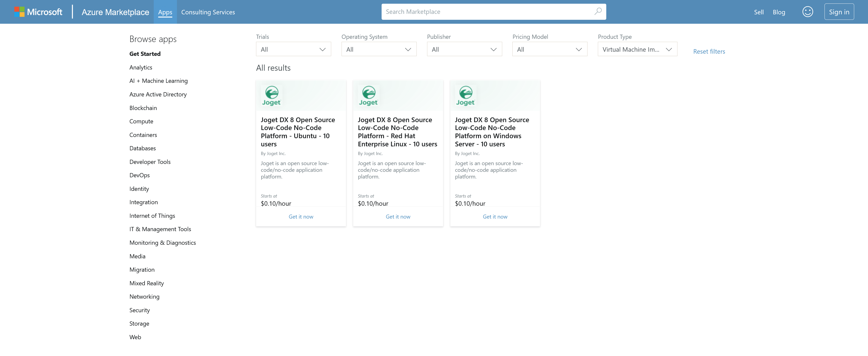Viewport: 868px width, 356px height.
Task: Click Joget logo on Ubuntu card
Action: click(272, 96)
